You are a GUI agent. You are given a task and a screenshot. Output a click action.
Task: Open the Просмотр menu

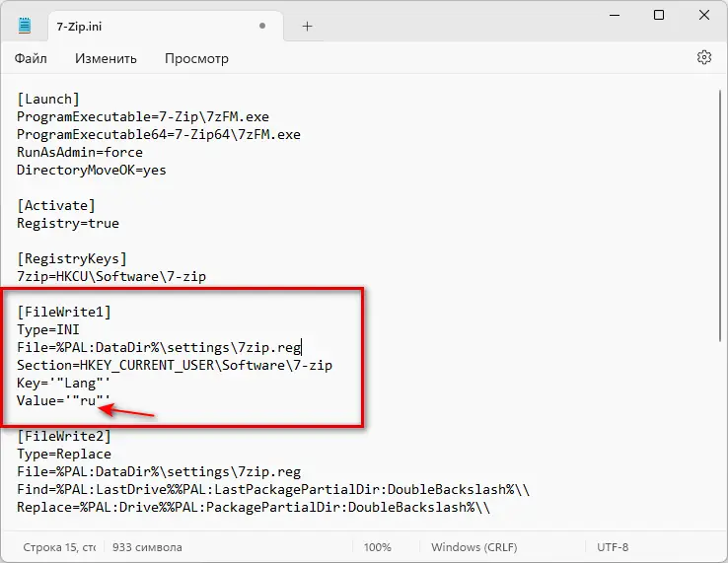(196, 58)
